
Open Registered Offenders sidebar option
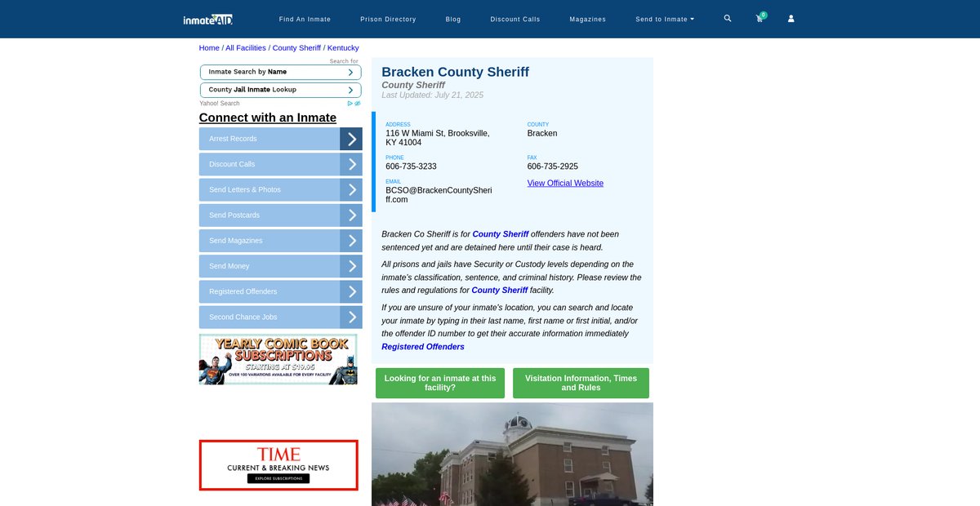tap(269, 291)
